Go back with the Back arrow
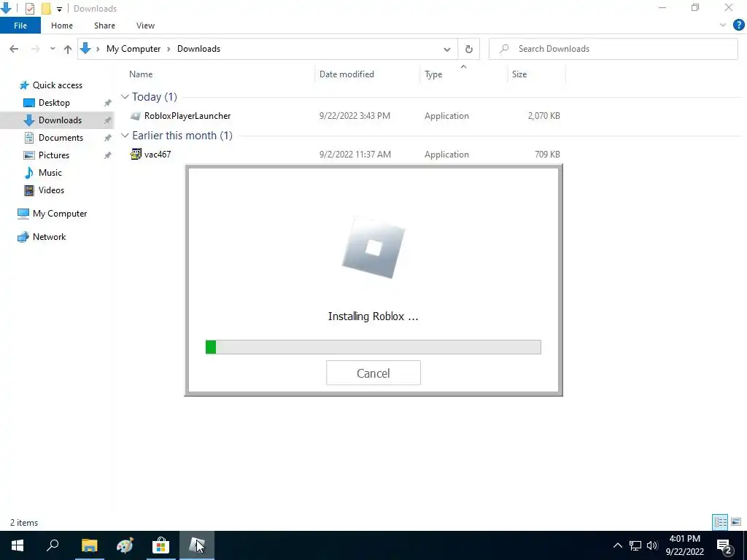Screen dimensions: 747x560 point(14,49)
